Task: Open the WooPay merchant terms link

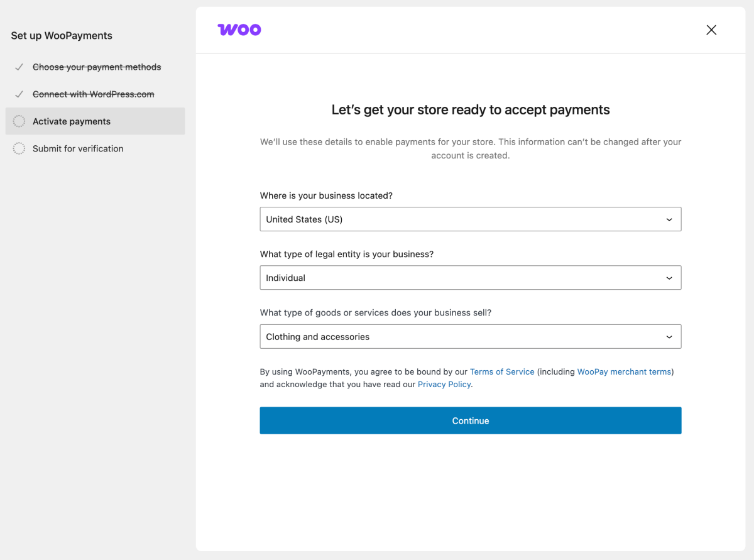Action: click(624, 371)
